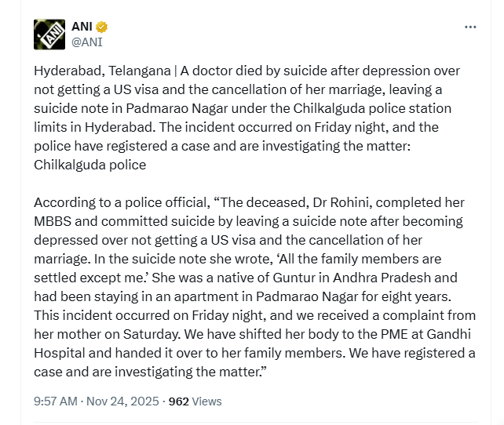Click the ANI profile avatar
The width and height of the screenshot is (504, 425).
[x=49, y=34]
